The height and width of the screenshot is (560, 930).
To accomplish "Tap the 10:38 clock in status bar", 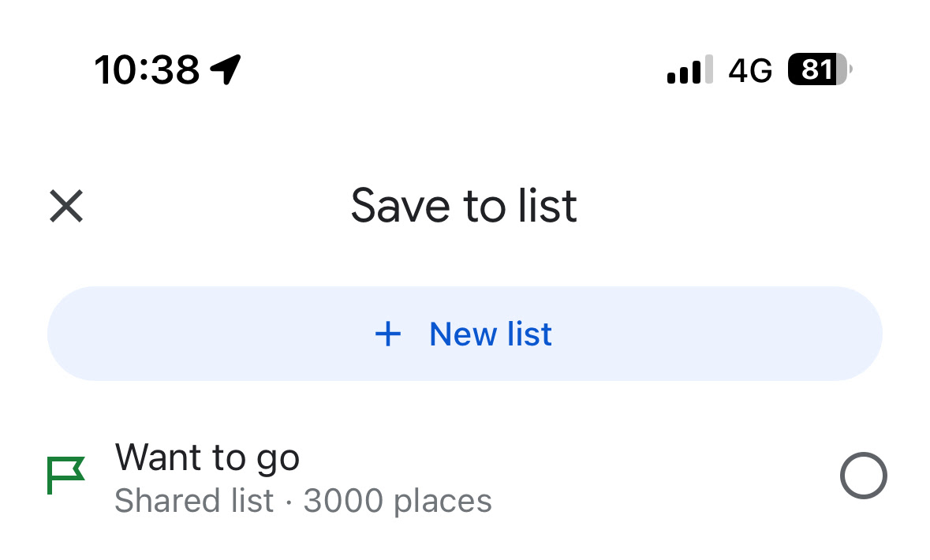I will pos(147,70).
